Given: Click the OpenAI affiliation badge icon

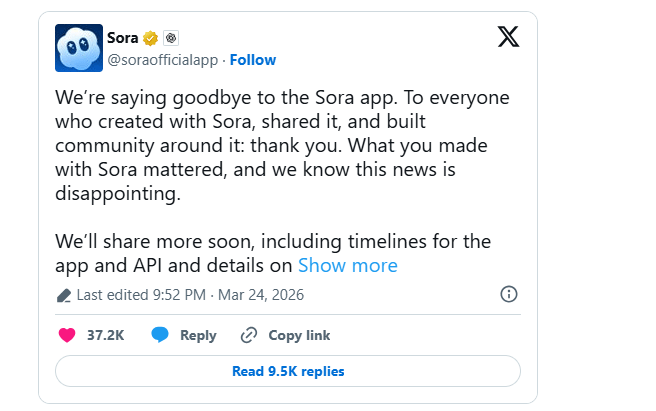Looking at the screenshot, I should 171,39.
